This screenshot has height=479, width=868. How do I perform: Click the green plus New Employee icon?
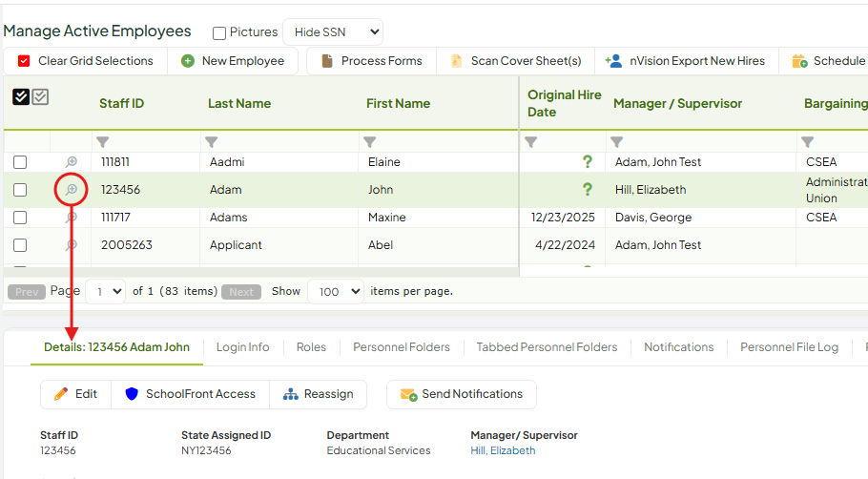pos(188,61)
